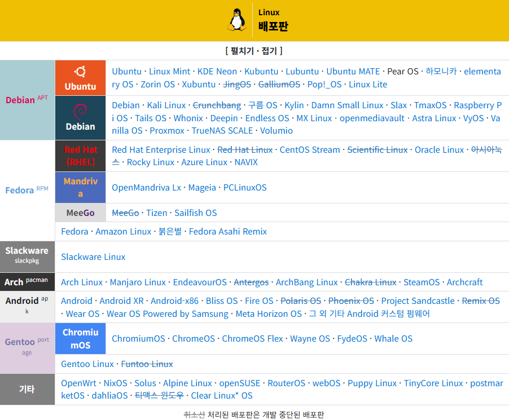Open the 붉은별 link
Screen dimensions: 509x420
(x=170, y=231)
